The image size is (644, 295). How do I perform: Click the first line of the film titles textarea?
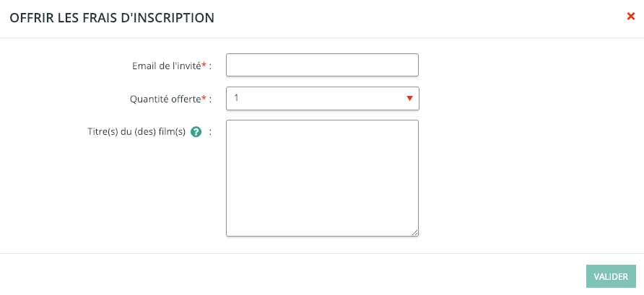coord(322,130)
